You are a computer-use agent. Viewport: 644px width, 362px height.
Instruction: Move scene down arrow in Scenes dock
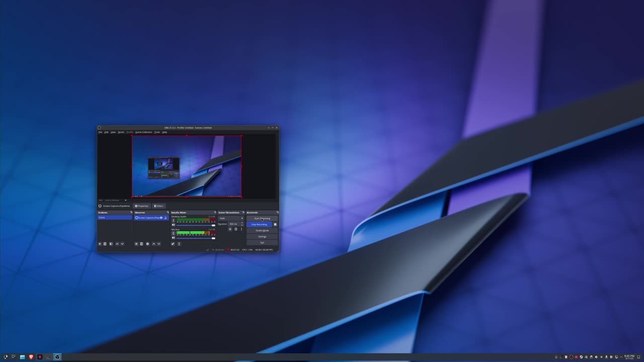(122, 244)
